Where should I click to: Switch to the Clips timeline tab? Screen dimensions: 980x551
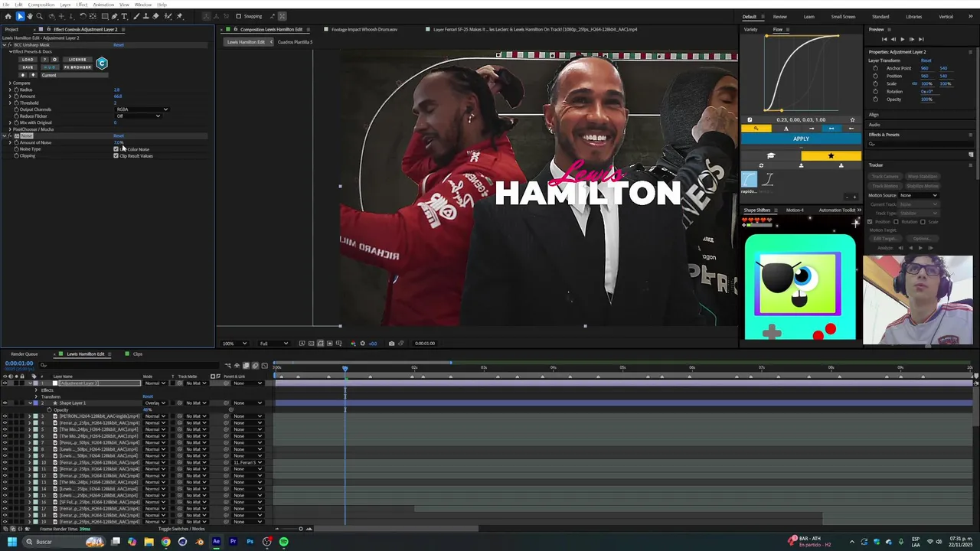click(x=138, y=354)
